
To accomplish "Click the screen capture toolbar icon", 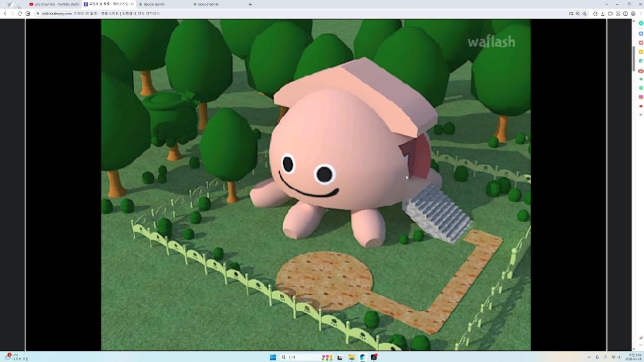I will click(x=618, y=14).
